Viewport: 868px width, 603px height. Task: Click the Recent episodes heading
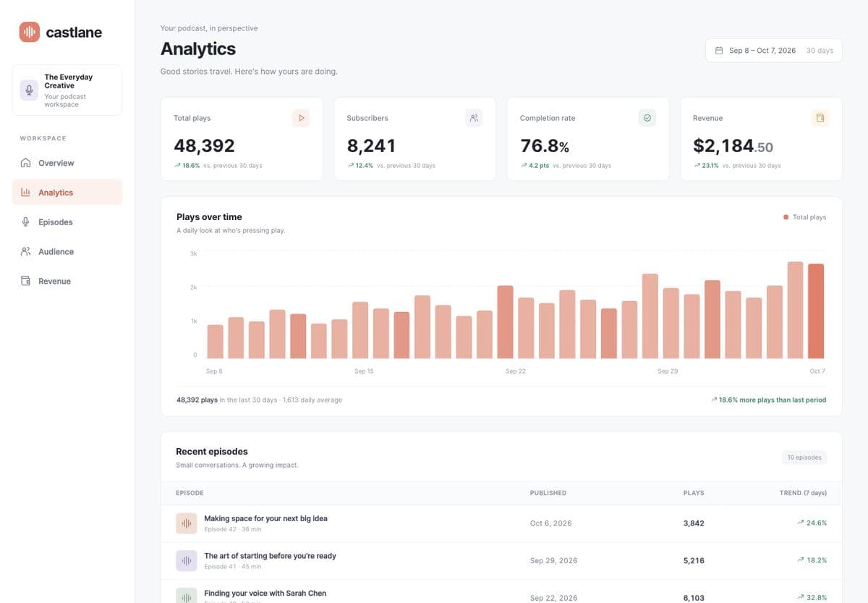coord(212,452)
